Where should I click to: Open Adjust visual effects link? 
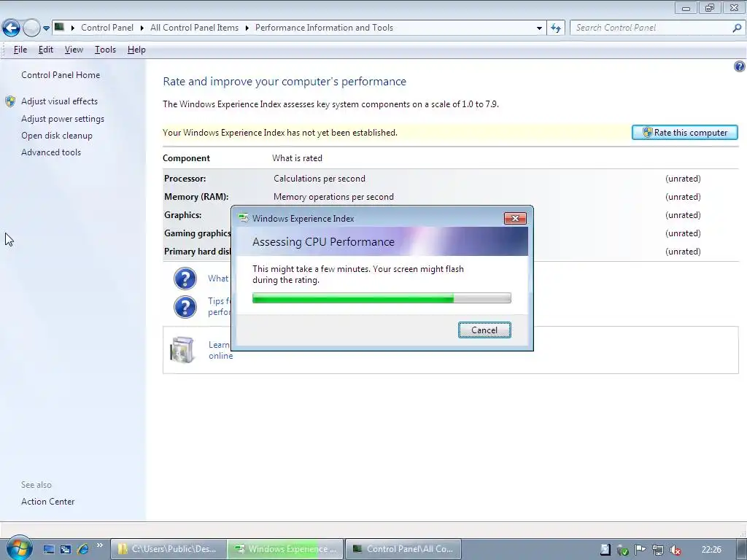pyautogui.click(x=59, y=101)
